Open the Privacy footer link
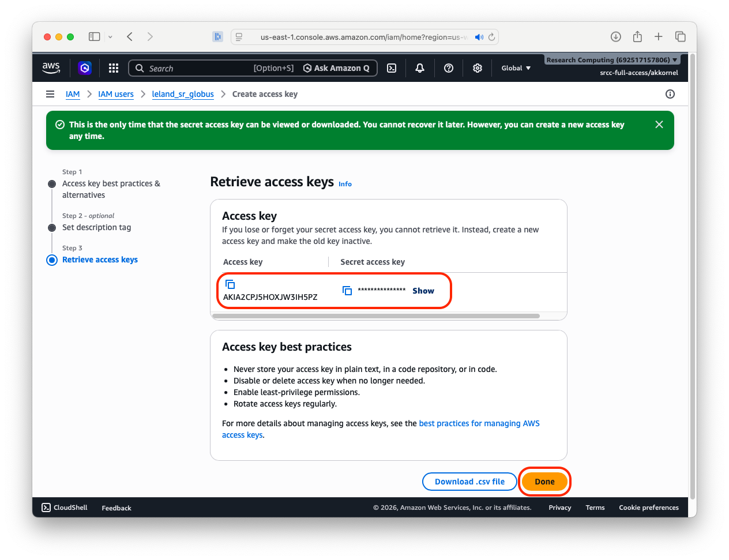Viewport: 729px width, 560px height. 560,508
